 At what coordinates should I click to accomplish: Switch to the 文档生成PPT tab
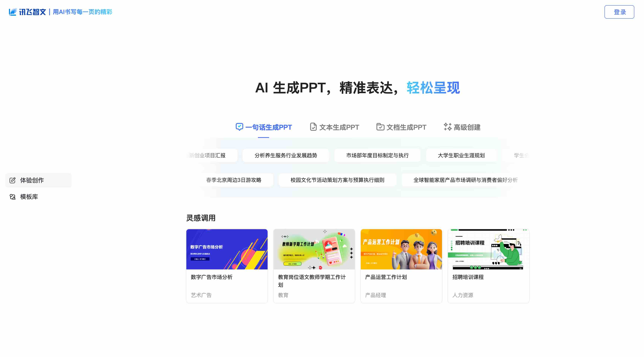pyautogui.click(x=402, y=127)
